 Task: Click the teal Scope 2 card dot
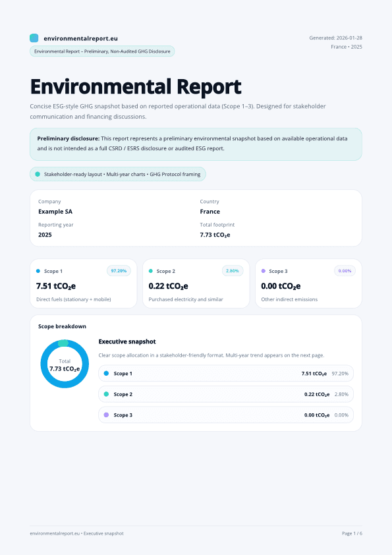point(151,271)
